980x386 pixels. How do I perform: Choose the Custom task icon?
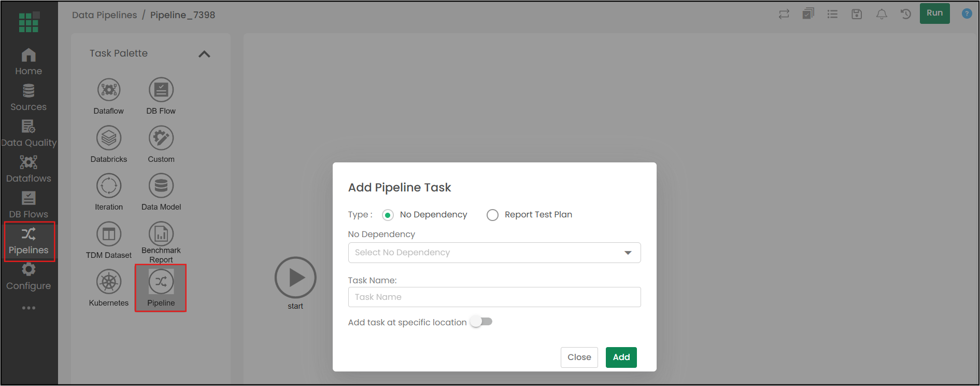pos(161,138)
